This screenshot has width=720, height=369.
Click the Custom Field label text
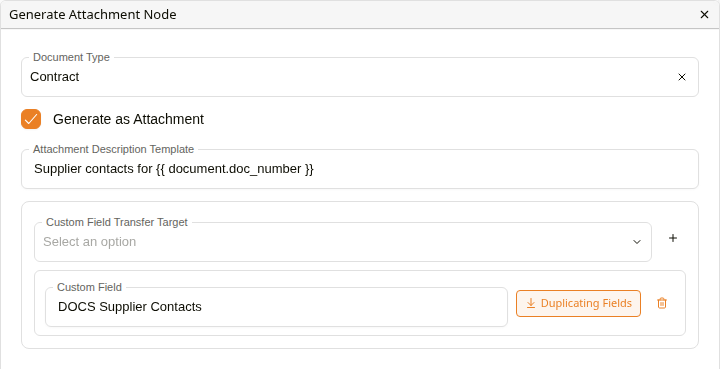pyautogui.click(x=90, y=287)
